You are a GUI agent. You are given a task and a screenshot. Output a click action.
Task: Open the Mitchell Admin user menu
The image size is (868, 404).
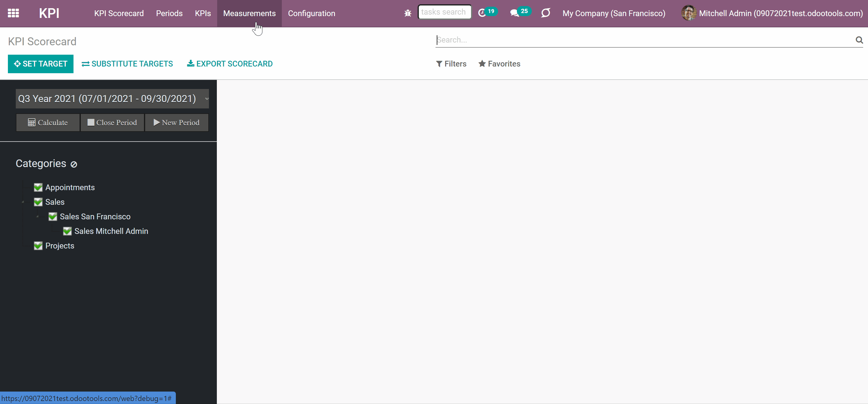tap(772, 13)
